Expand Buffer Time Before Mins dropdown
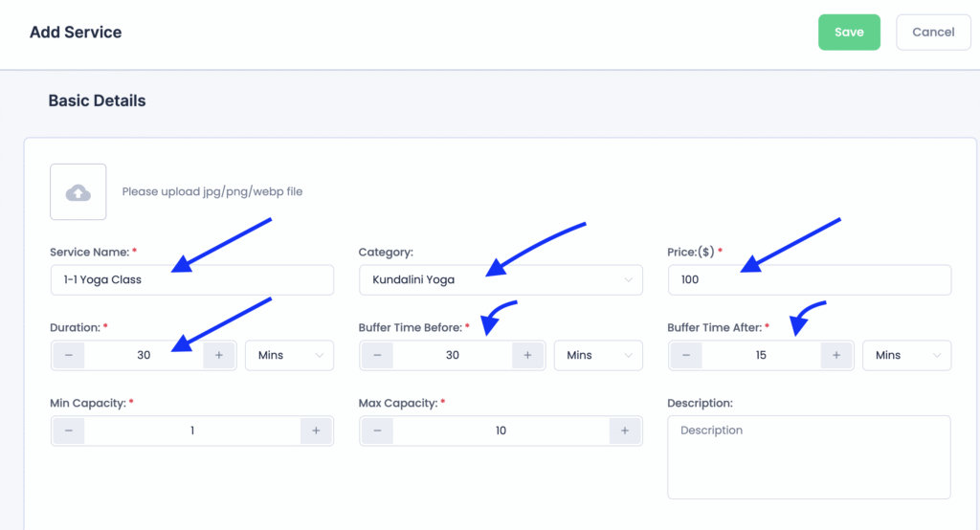Viewport: 980px width, 530px height. point(597,355)
